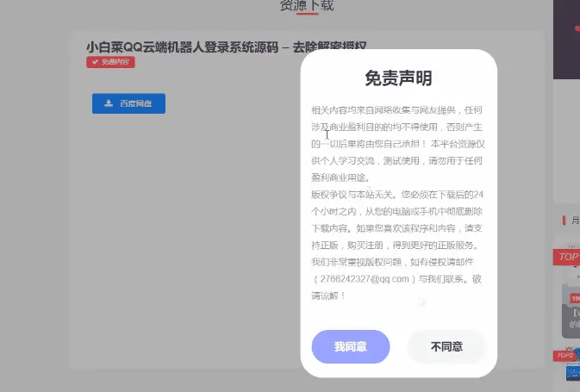The height and width of the screenshot is (392, 580).
Task: Click the checkmark icon in 免费内容 tag
Action: pos(95,62)
